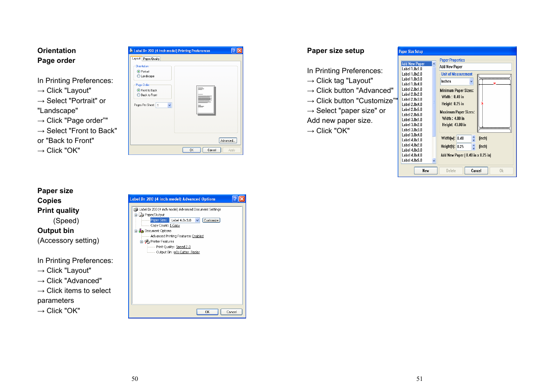555x392 pixels.
Task: Select the Portrait orientation radio button
Action: click(139, 71)
